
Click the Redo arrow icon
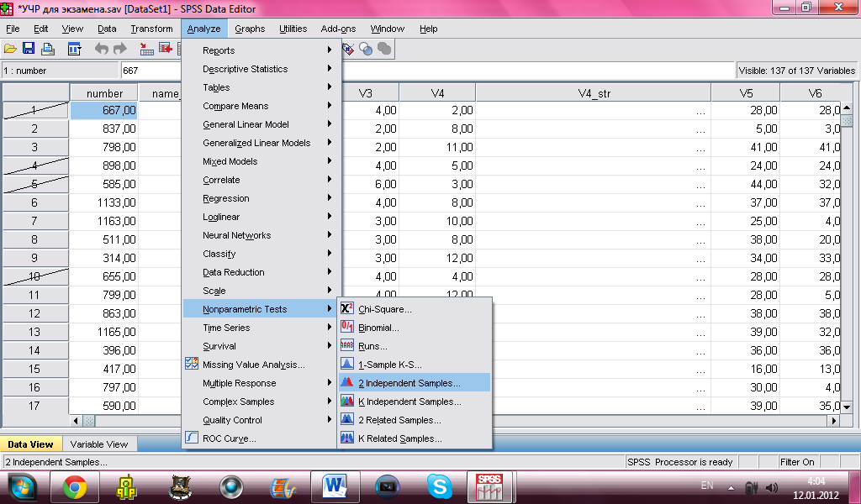click(x=119, y=49)
